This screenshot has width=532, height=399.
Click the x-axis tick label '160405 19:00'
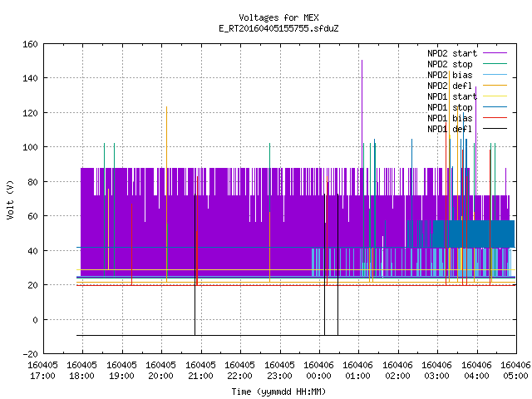tap(121, 370)
